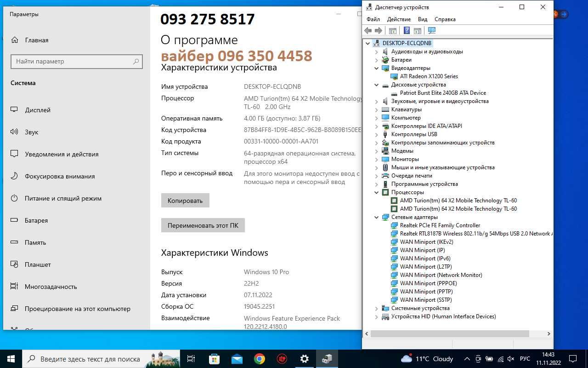Switch to Device Manager taskbar icon

327,359
